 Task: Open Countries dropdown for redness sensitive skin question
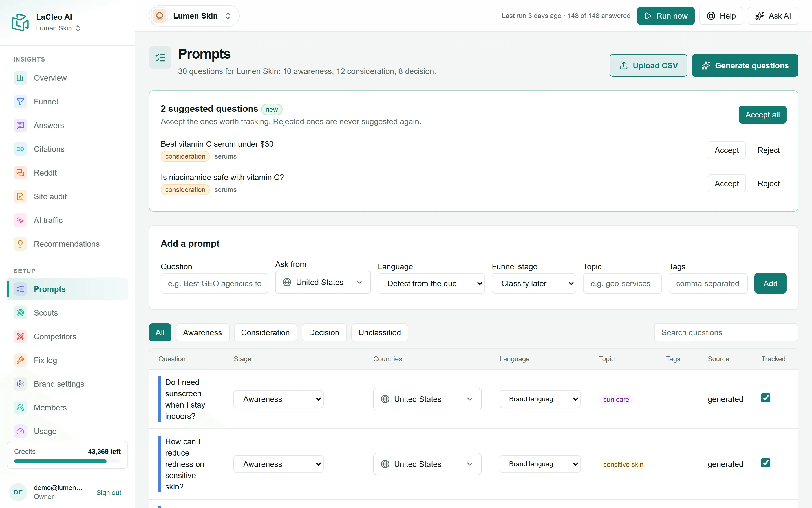pos(427,464)
